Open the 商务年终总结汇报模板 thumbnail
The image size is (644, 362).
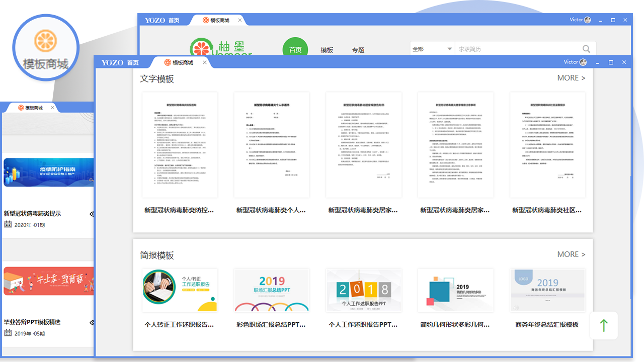pyautogui.click(x=547, y=291)
